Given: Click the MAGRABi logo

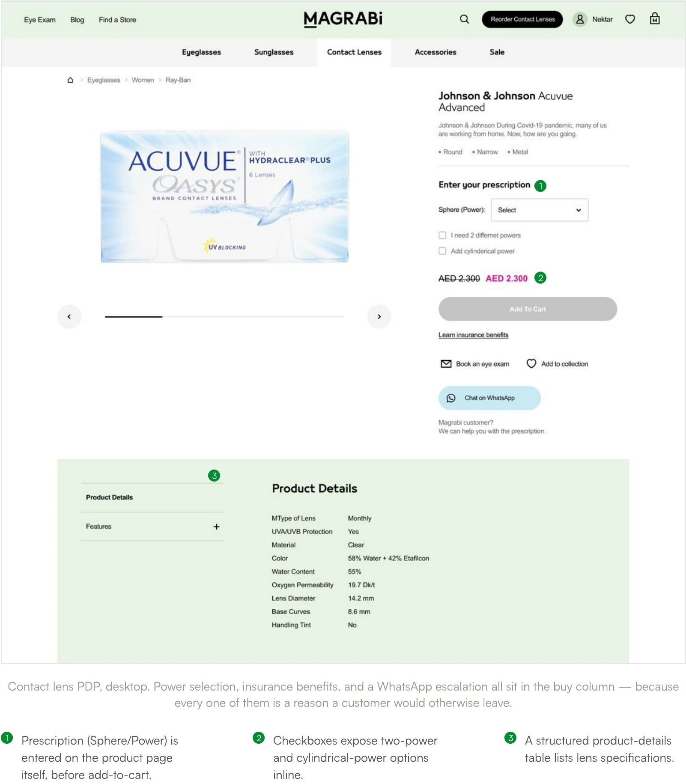Looking at the screenshot, I should click(x=343, y=19).
